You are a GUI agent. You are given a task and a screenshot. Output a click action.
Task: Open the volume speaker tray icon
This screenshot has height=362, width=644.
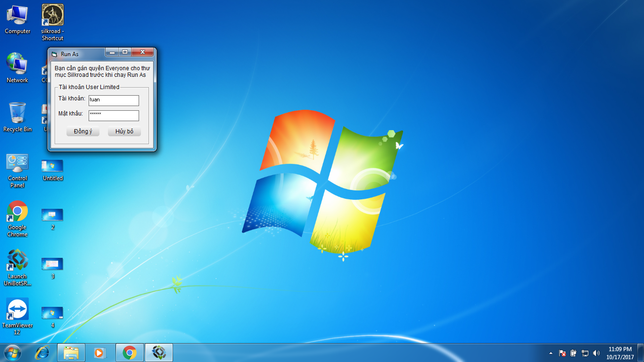(596, 353)
